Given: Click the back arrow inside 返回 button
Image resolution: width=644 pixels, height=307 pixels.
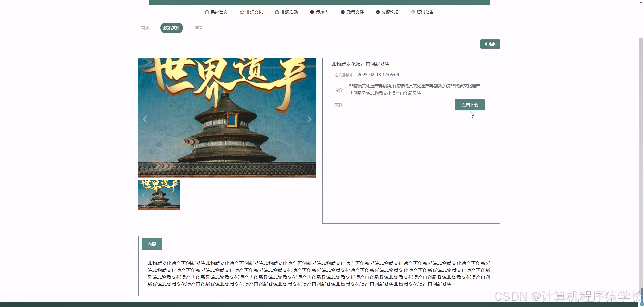Looking at the screenshot, I should [486, 44].
